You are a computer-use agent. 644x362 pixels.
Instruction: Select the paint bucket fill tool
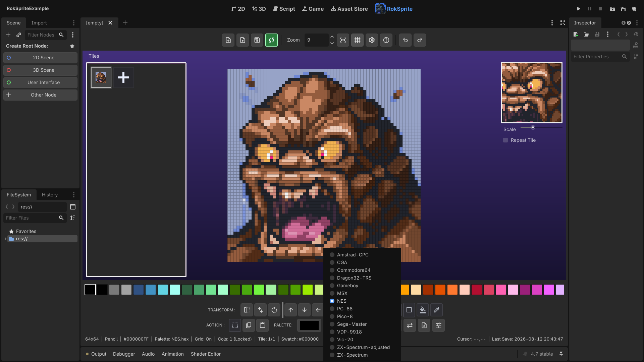[423, 310]
